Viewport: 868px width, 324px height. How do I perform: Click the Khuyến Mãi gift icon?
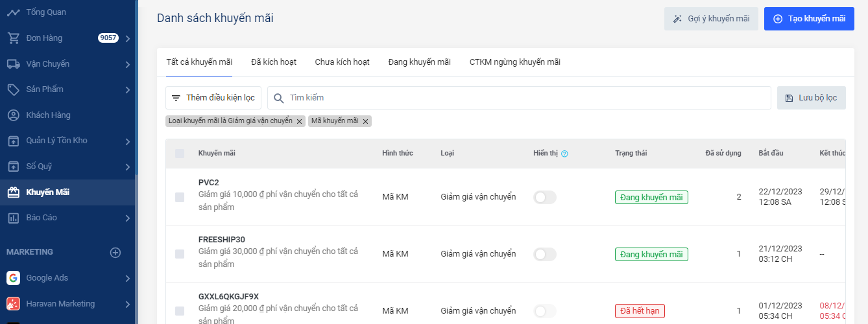tap(13, 192)
